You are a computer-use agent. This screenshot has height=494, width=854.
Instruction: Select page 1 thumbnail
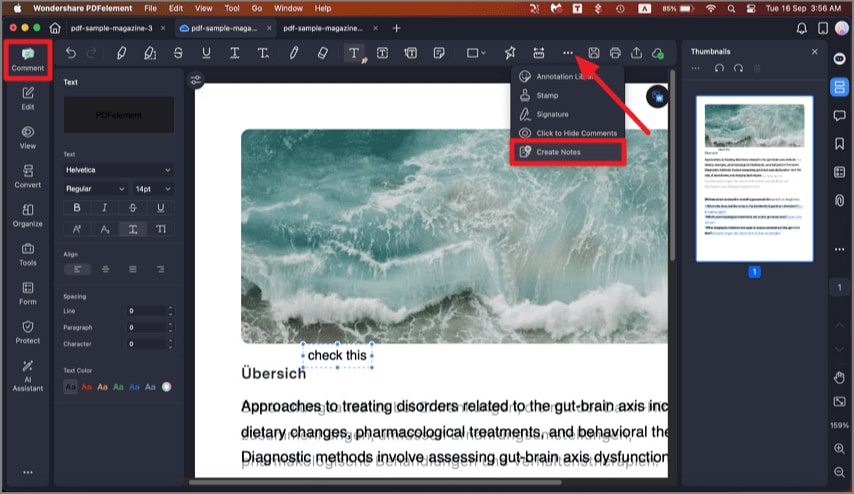[x=754, y=179]
